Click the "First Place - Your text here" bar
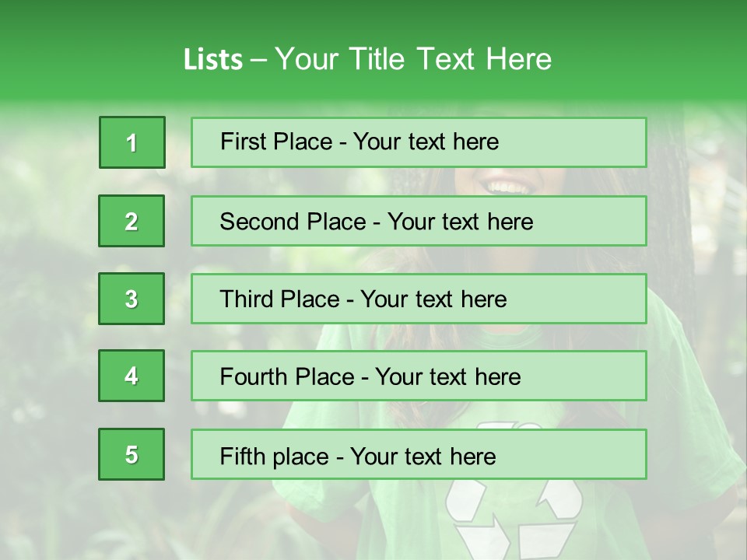Viewport: 747px width, 560px height. tap(419, 142)
